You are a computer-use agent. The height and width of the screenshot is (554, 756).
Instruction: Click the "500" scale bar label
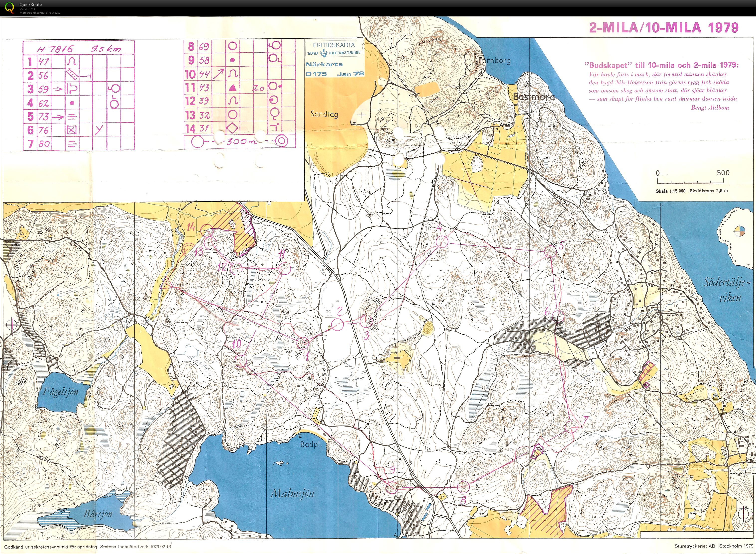(x=723, y=173)
